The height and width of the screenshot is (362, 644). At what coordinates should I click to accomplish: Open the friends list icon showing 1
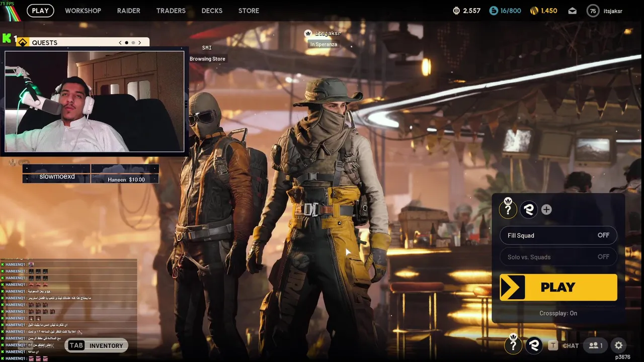coord(596,345)
